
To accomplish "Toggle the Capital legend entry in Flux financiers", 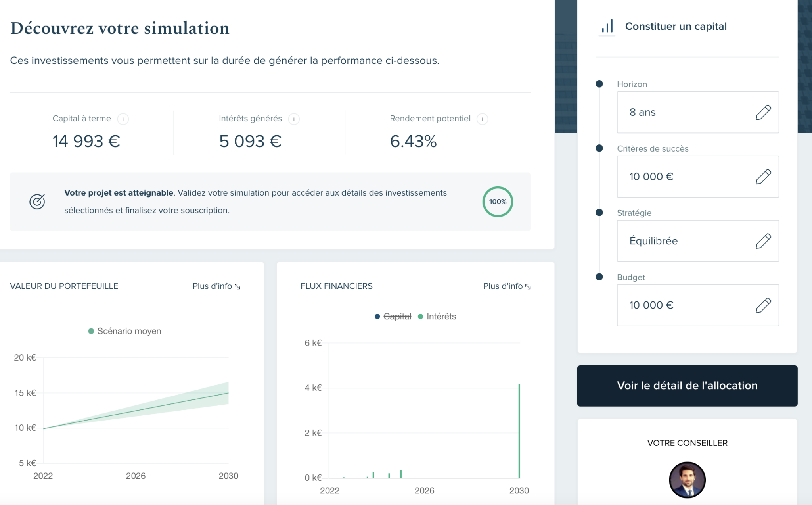I will point(393,316).
